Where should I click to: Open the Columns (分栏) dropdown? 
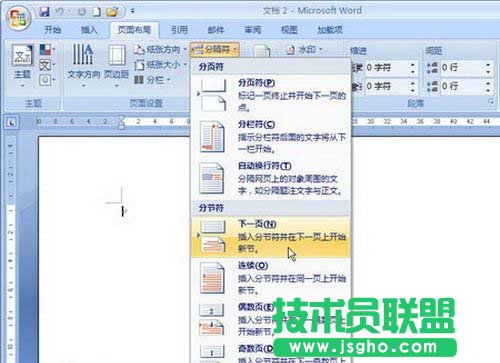pos(152,80)
